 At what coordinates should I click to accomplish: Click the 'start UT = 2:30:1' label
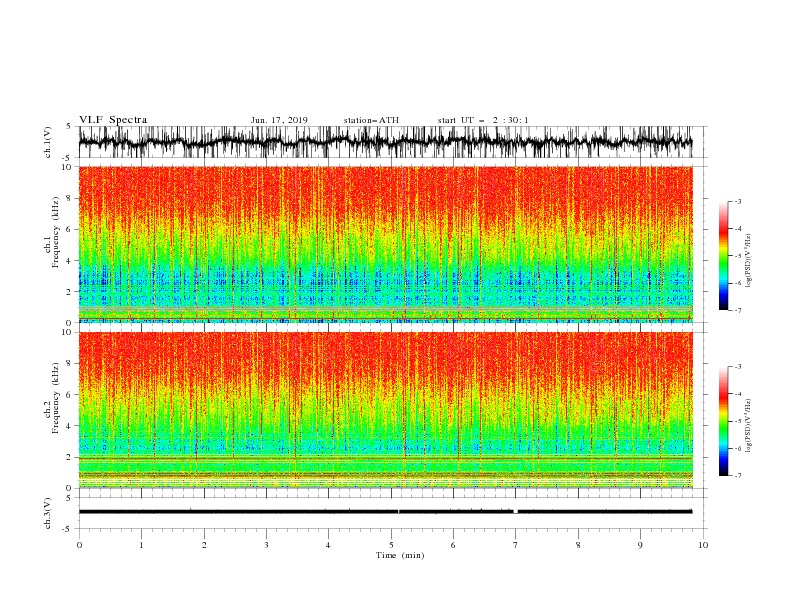tap(483, 120)
